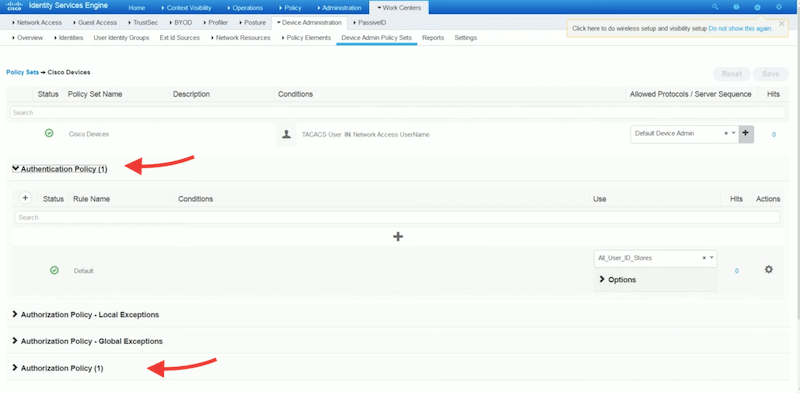Add a server sequence with the plus button
This screenshot has height=393, width=800.
(x=746, y=133)
